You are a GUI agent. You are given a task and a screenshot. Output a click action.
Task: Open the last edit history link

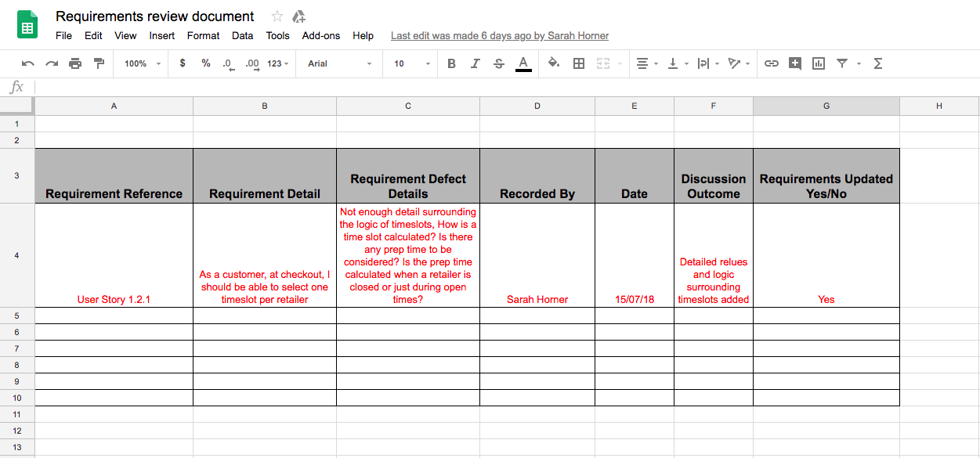coord(500,35)
